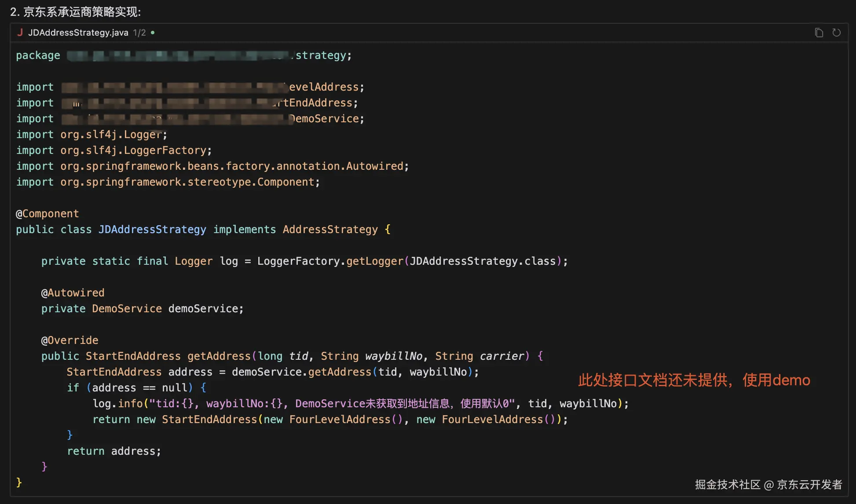Click the AddressStrategy interface name
This screenshot has width=856, height=504.
point(330,230)
